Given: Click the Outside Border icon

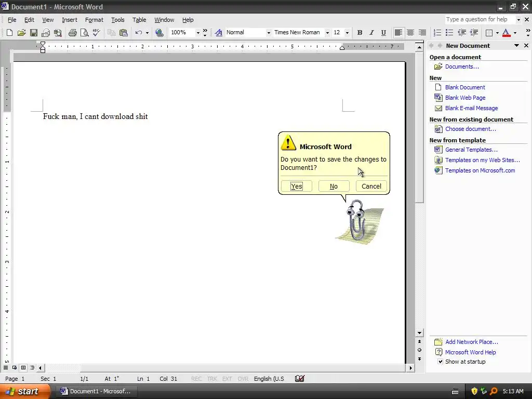Looking at the screenshot, I should (489, 33).
